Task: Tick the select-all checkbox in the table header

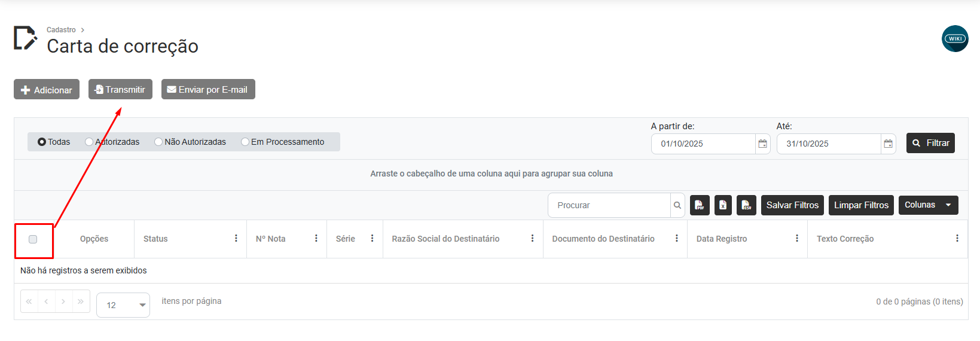Action: click(33, 239)
